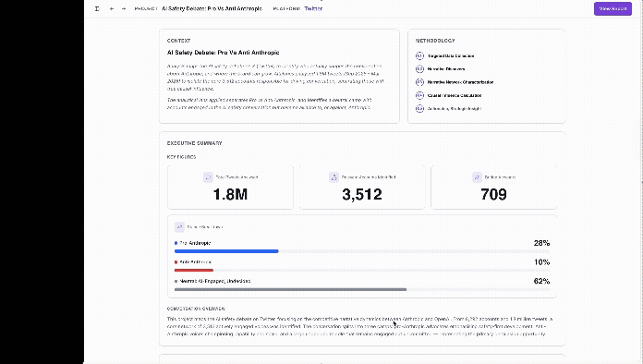
Task: Toggle the sidebar panel icon
Action: tap(97, 8)
